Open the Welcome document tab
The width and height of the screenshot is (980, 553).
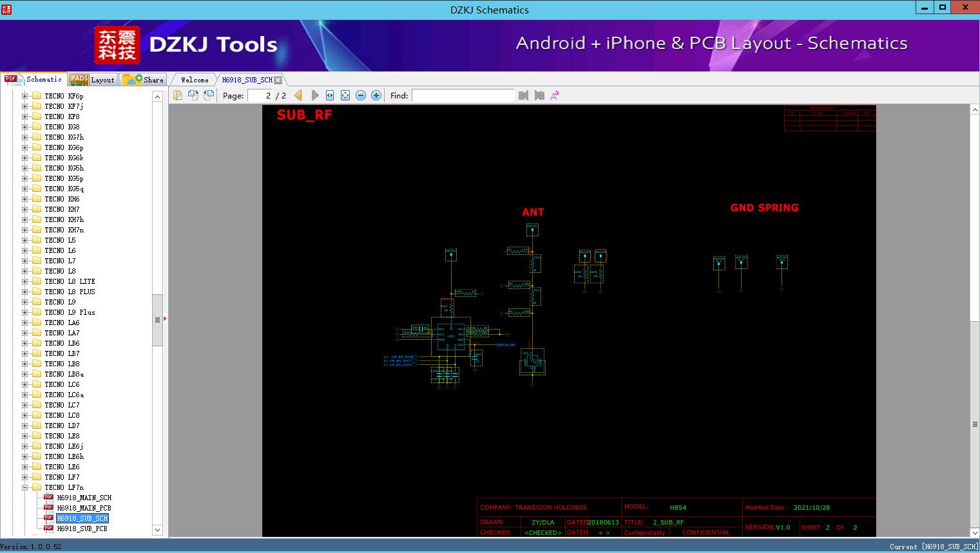coord(195,80)
